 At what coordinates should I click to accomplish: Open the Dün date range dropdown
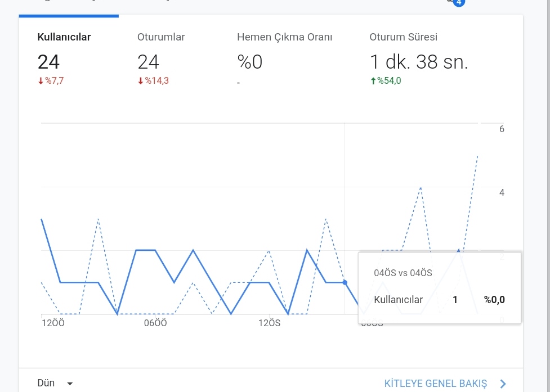click(x=55, y=383)
